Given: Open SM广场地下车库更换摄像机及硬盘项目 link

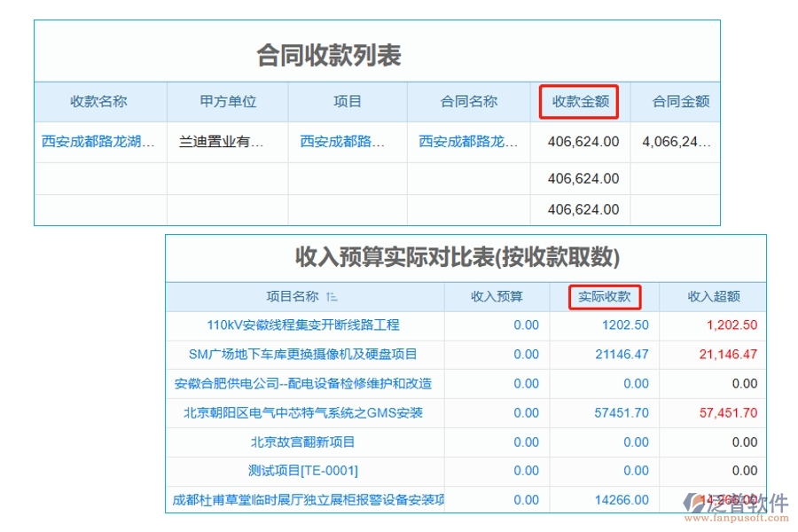Looking at the screenshot, I should 306,355.
